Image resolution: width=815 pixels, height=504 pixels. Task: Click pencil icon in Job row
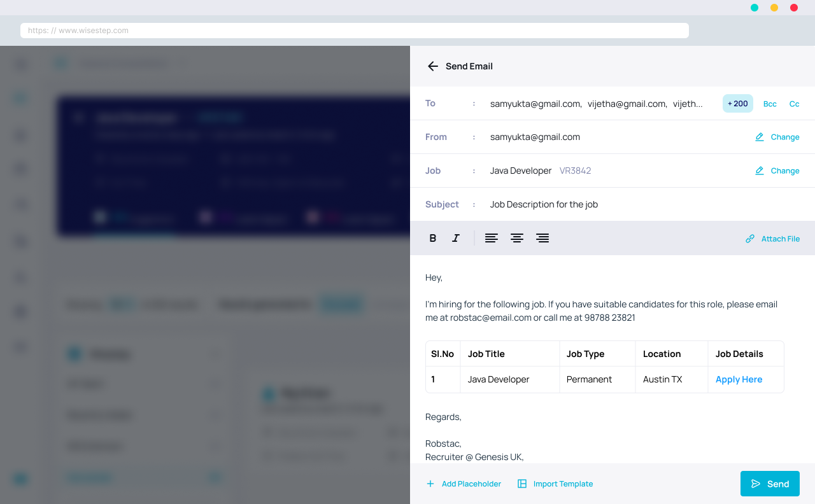click(759, 171)
